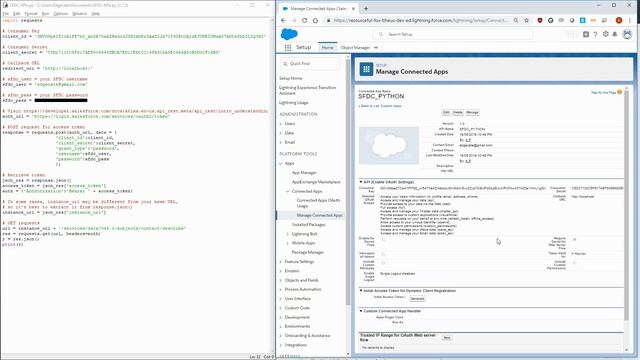Click the zoom magnifier in the address bar
The height and width of the screenshot is (360, 640).
point(516,20)
